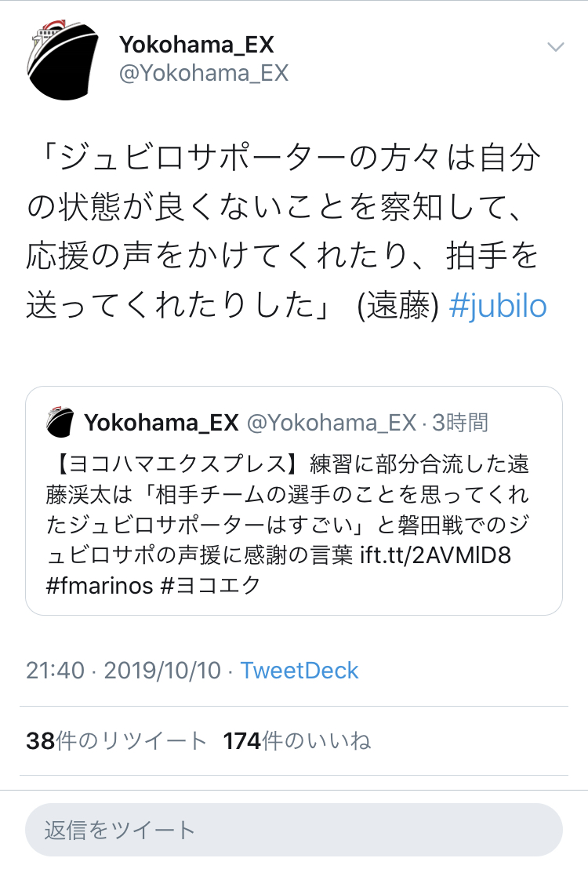Screen dimensions: 588x869
Task: Tap the #ヨコエク hashtag in the quoted tweet
Action: click(211, 585)
